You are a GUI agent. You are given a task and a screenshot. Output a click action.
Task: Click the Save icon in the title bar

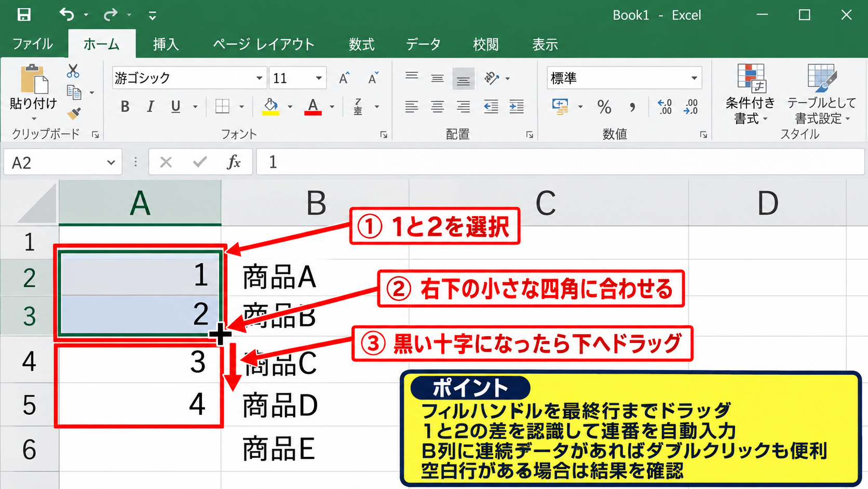[x=24, y=15]
